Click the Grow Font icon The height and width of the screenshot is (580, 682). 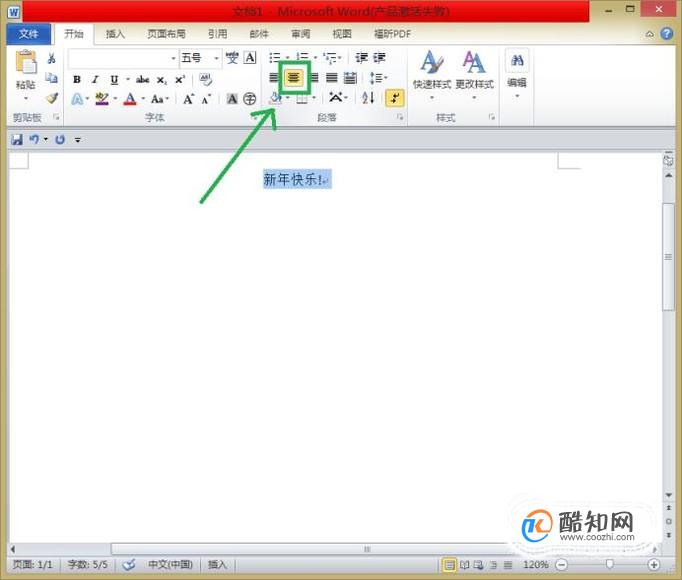pyautogui.click(x=188, y=99)
